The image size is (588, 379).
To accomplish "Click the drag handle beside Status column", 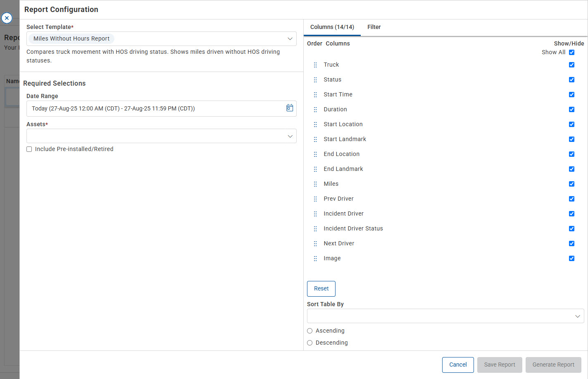I will 315,80.
